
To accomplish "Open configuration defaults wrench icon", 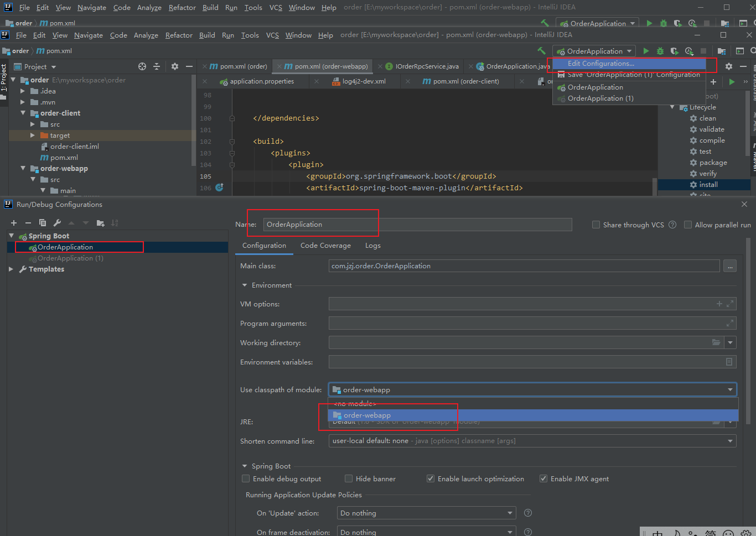I will pyautogui.click(x=57, y=223).
